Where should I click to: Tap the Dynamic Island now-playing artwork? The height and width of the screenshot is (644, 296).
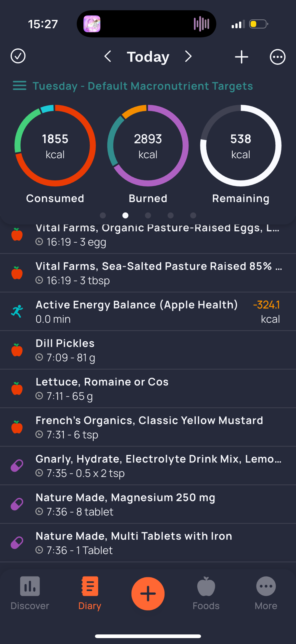point(92,24)
